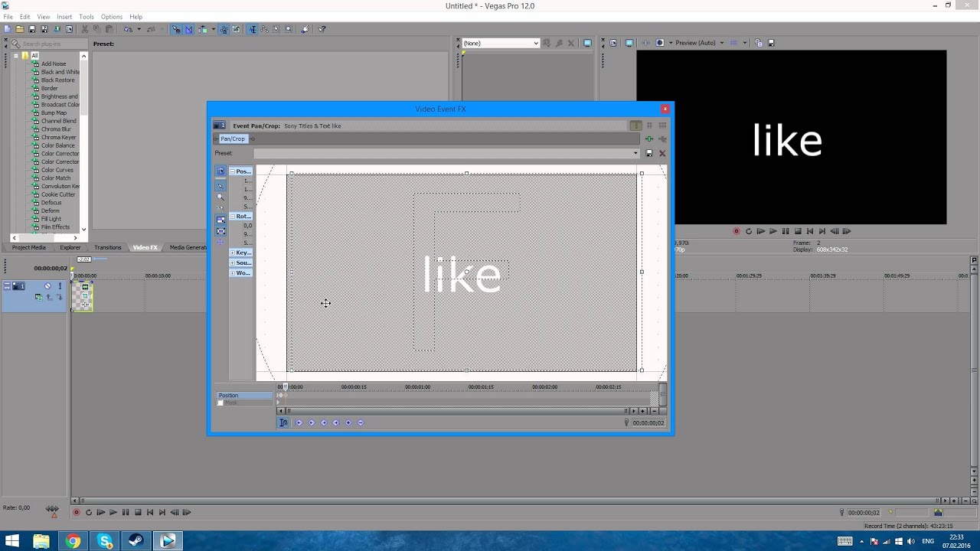This screenshot has width=980, height=551.
Task: Select the Envelope Edit tool
Action: tap(264, 29)
